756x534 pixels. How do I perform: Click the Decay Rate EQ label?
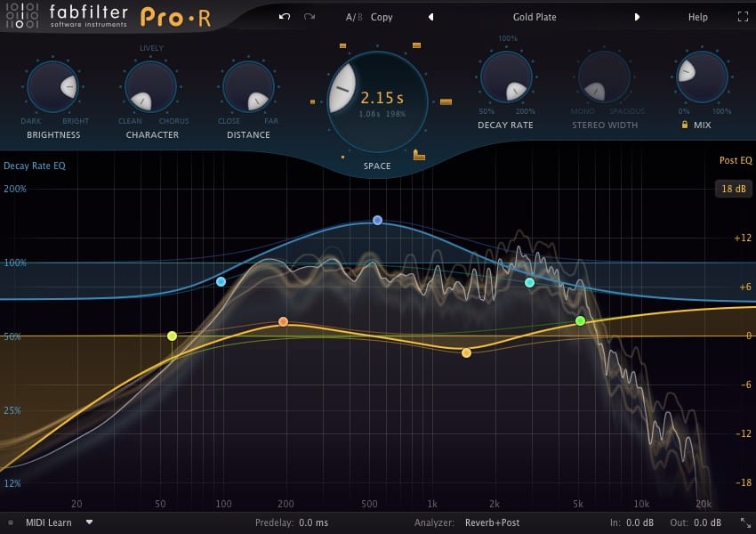[x=34, y=166]
